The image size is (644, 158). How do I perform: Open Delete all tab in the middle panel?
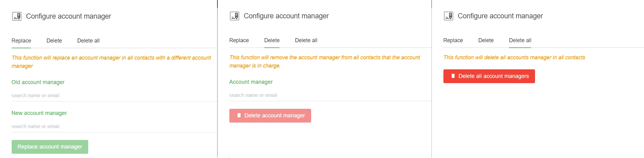[x=306, y=40]
